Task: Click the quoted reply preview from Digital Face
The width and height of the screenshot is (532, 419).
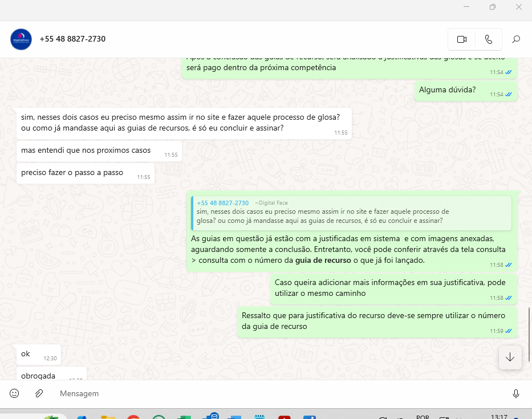Action: point(351,213)
